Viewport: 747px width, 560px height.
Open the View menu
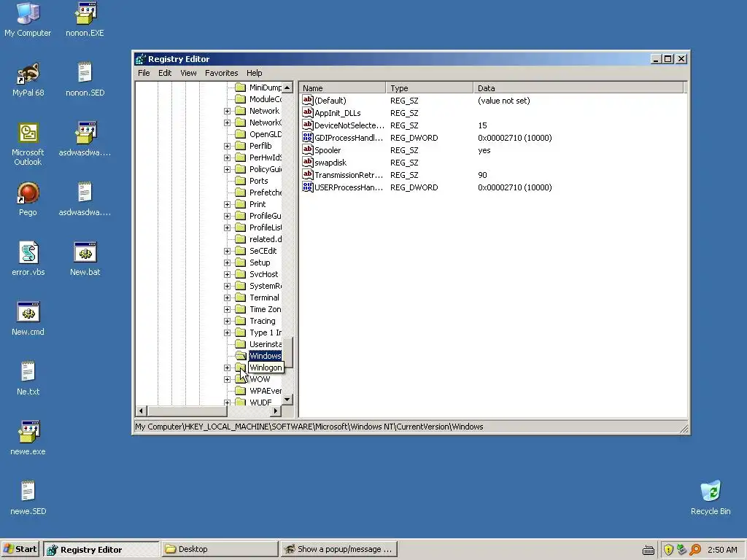(x=188, y=73)
